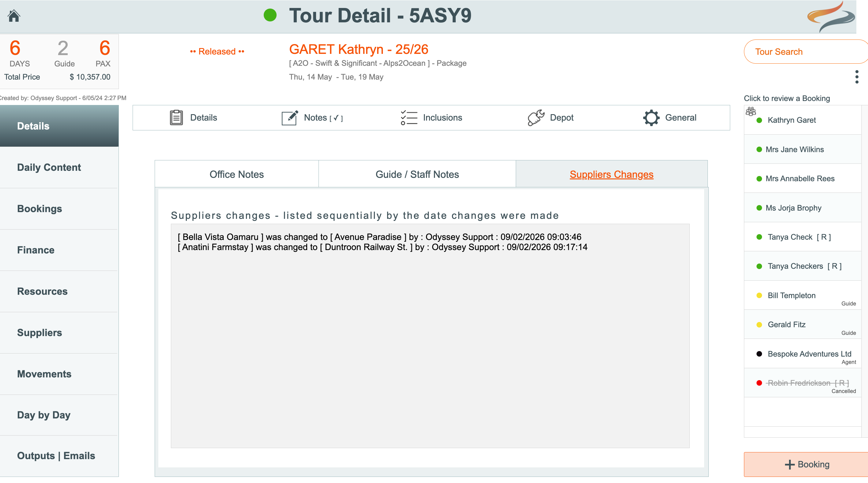Click the Suppliers Changes link tab
The image size is (868, 483).
tap(611, 174)
